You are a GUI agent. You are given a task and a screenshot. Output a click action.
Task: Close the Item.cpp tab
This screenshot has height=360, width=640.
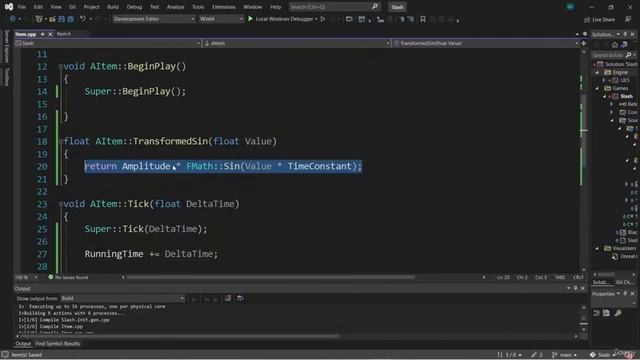coord(50,34)
